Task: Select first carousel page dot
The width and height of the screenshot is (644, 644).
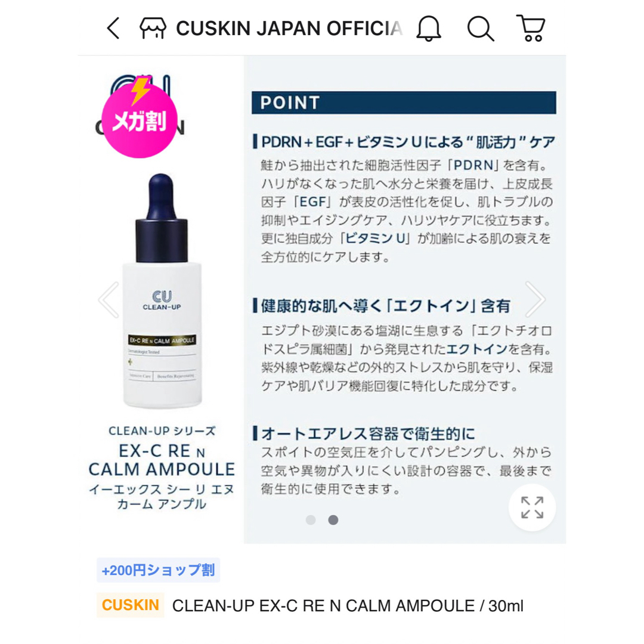Action: (x=311, y=520)
